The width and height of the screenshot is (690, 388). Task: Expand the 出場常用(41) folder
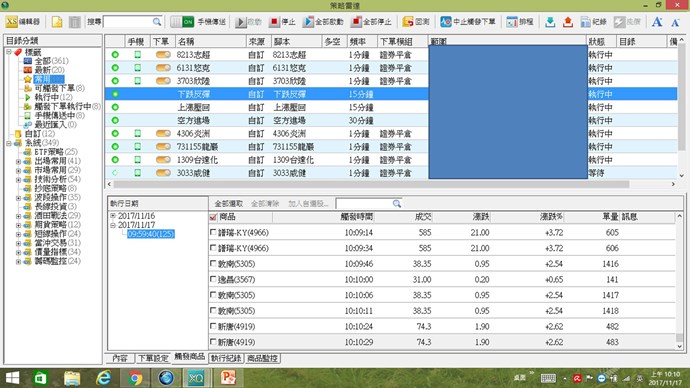(18, 161)
